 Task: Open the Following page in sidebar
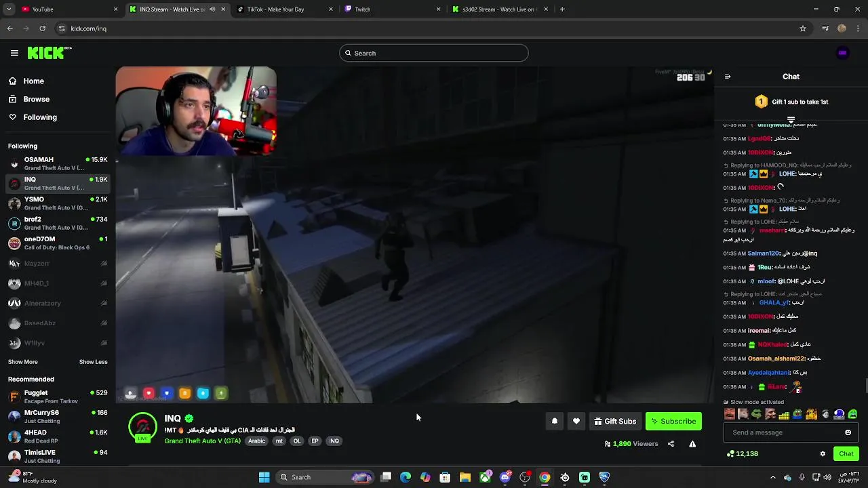[40, 117]
